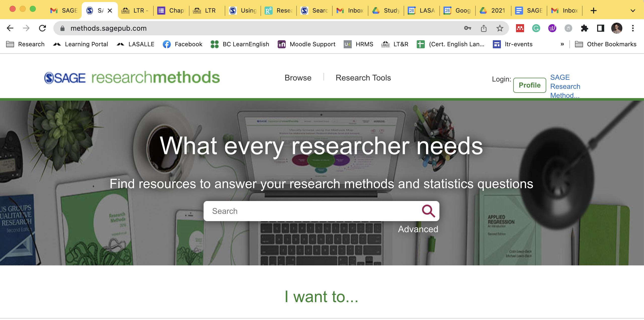Viewport: 644px width, 320px height.
Task: Close the active SAGE tab
Action: coord(110,11)
